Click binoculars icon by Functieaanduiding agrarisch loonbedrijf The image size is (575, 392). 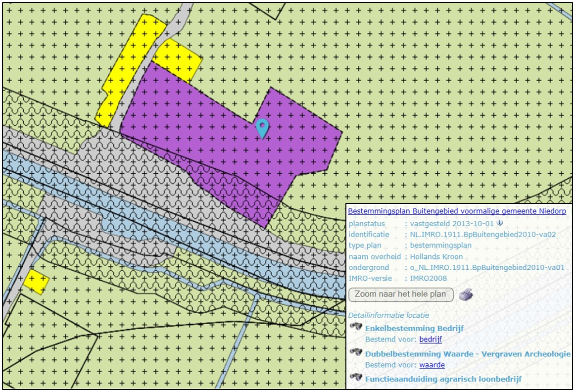(355, 378)
